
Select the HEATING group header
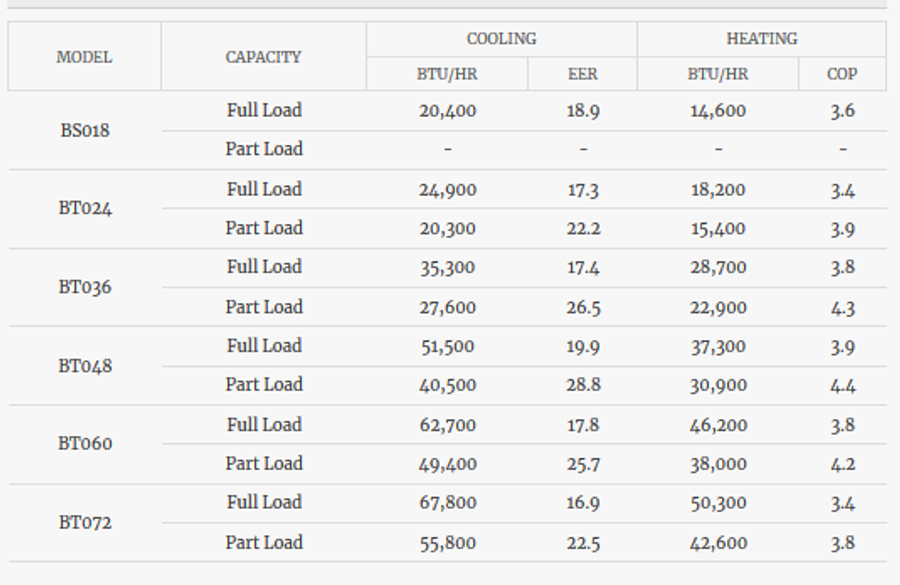coord(761,39)
